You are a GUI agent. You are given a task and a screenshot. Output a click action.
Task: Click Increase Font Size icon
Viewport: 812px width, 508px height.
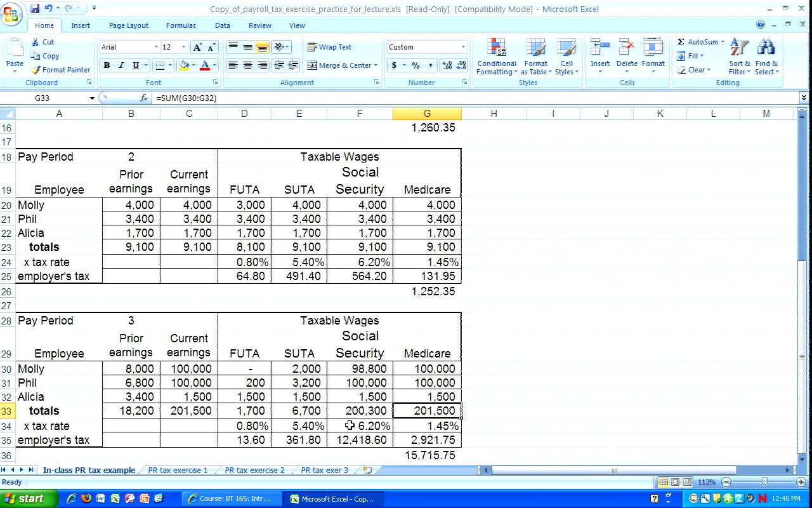198,48
